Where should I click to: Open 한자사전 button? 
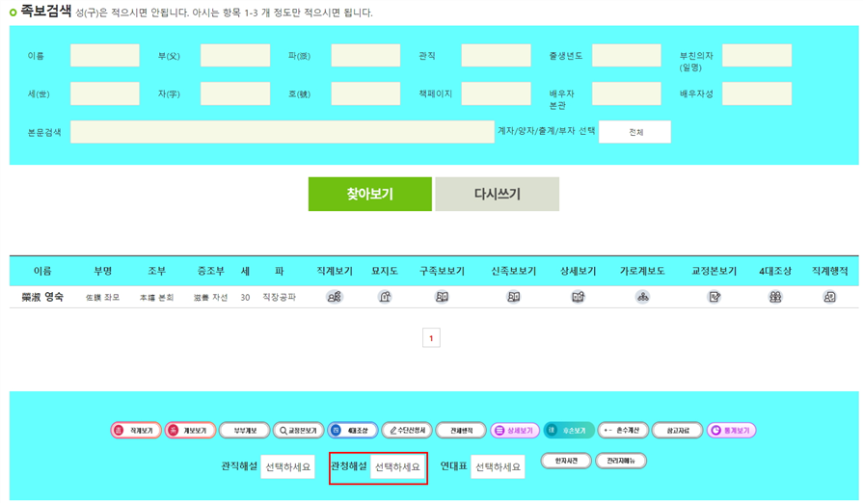pyautogui.click(x=566, y=461)
